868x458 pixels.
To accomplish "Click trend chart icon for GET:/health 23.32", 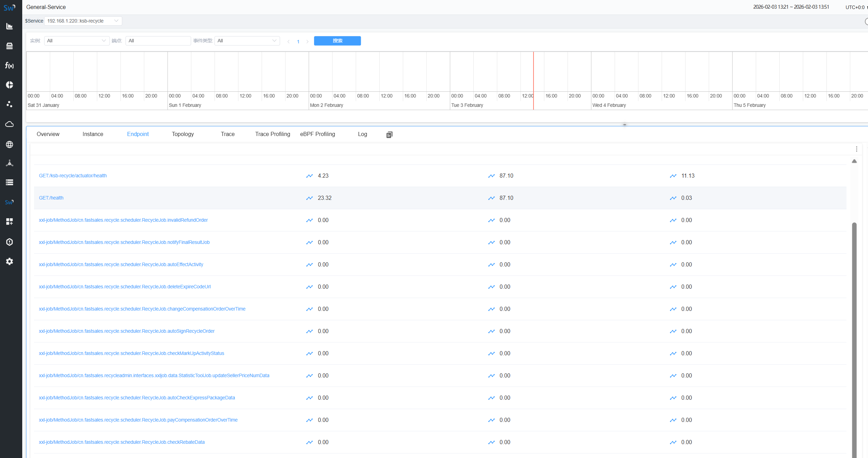I will pos(309,198).
